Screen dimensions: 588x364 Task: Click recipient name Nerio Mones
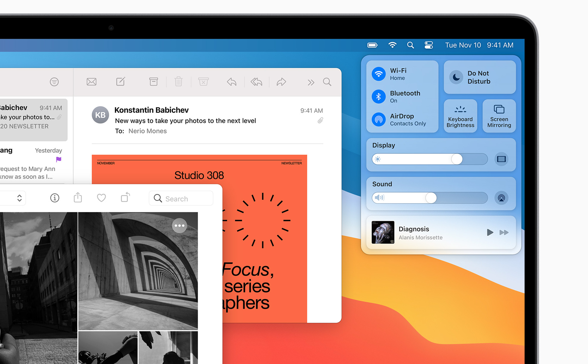point(147,131)
